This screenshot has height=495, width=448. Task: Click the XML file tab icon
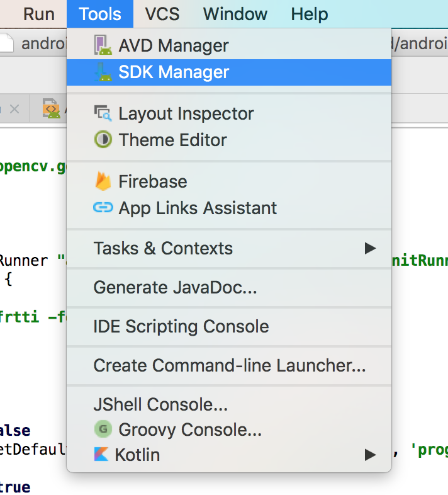[x=52, y=108]
